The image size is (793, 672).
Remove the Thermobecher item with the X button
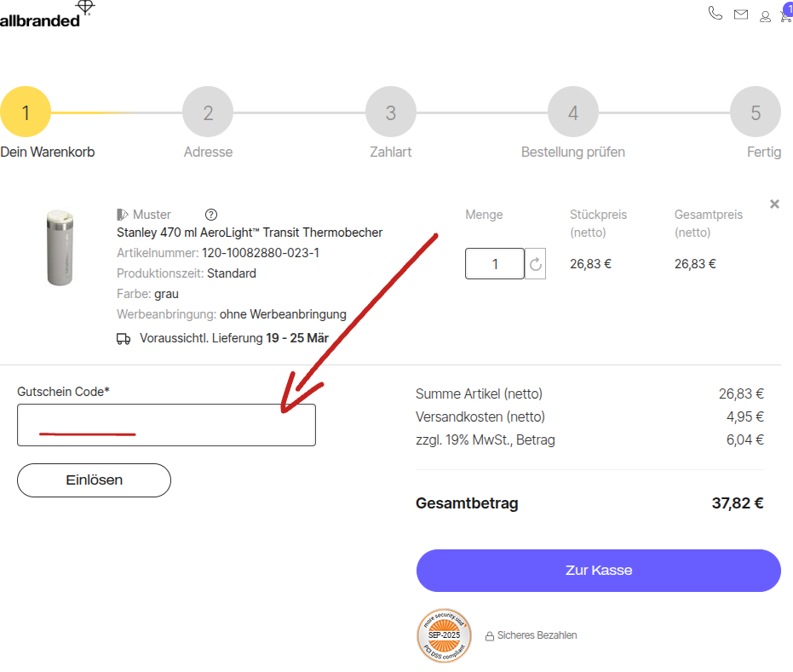[774, 204]
